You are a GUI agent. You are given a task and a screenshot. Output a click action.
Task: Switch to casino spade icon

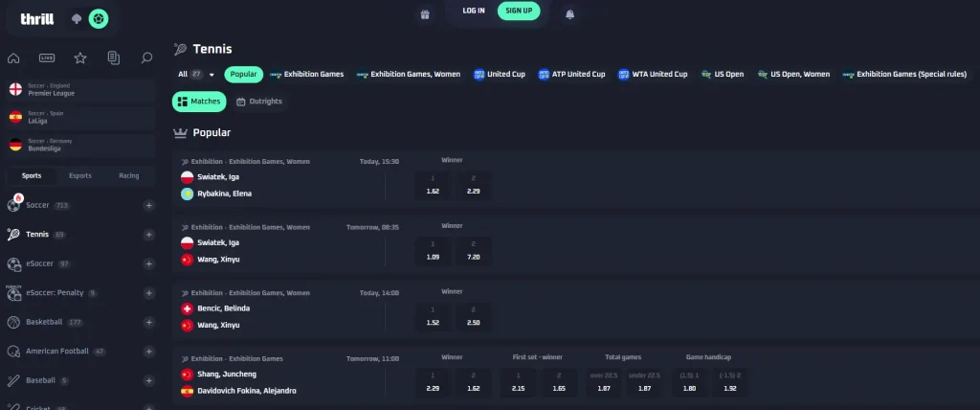point(77,19)
